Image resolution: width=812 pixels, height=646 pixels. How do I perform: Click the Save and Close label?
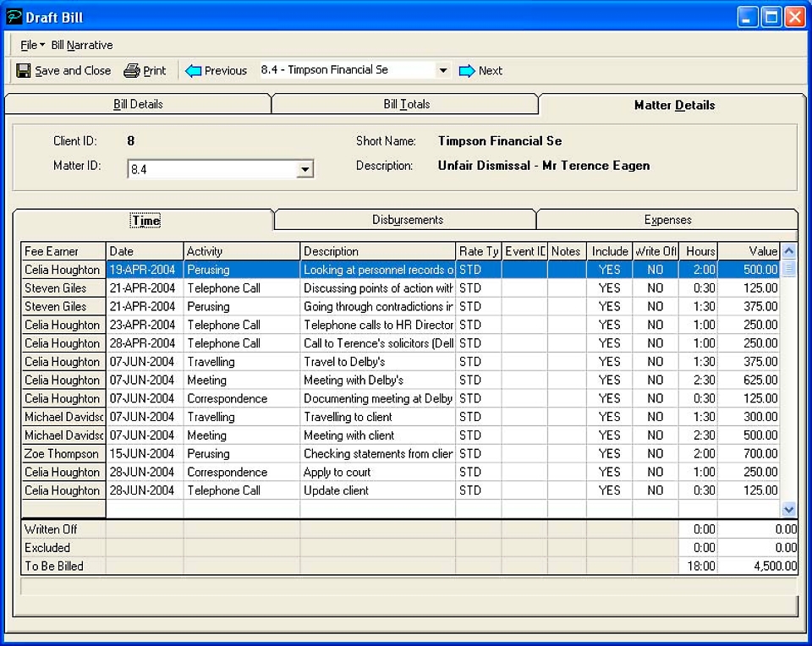point(73,70)
